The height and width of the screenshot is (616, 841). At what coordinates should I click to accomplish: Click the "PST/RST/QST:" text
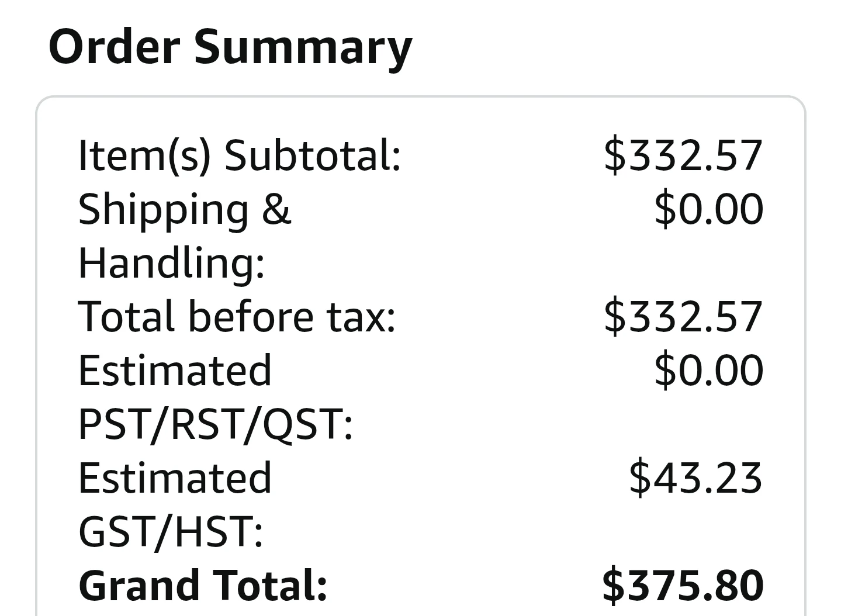click(215, 424)
